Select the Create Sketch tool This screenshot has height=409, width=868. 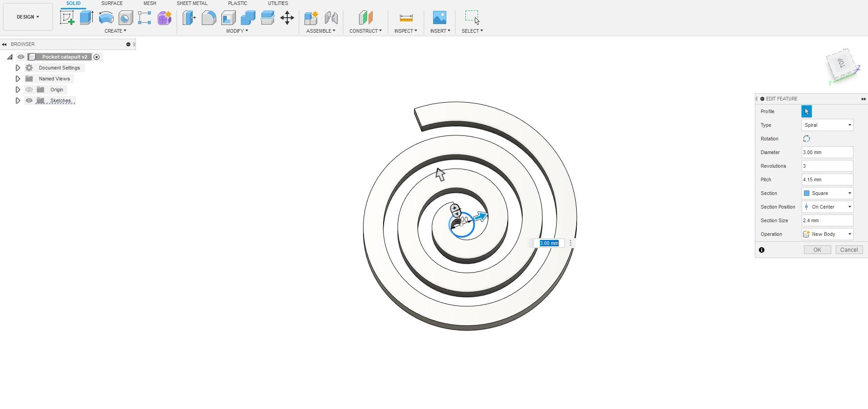(67, 18)
